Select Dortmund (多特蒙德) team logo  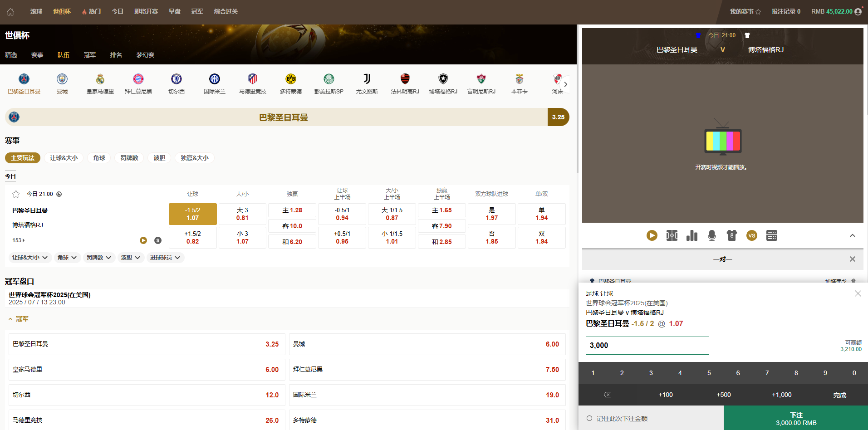coord(291,79)
